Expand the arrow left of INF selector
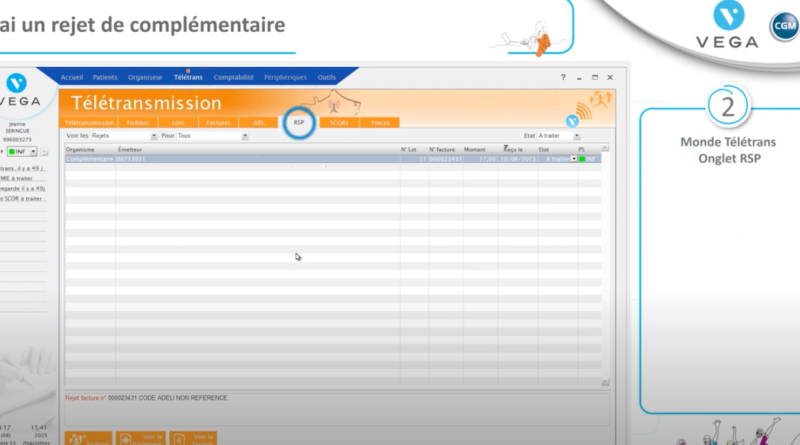This screenshot has height=445, width=800. pyautogui.click(x=2, y=152)
